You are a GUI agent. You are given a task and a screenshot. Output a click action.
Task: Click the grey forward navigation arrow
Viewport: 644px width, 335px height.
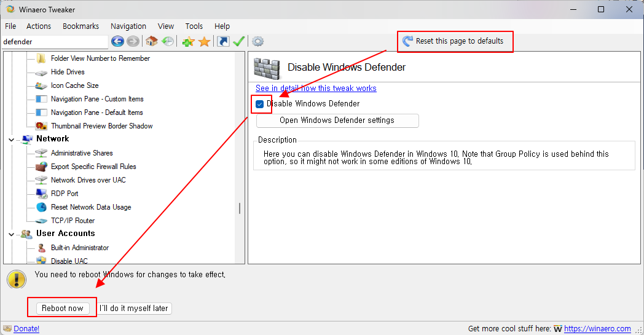[x=133, y=41]
